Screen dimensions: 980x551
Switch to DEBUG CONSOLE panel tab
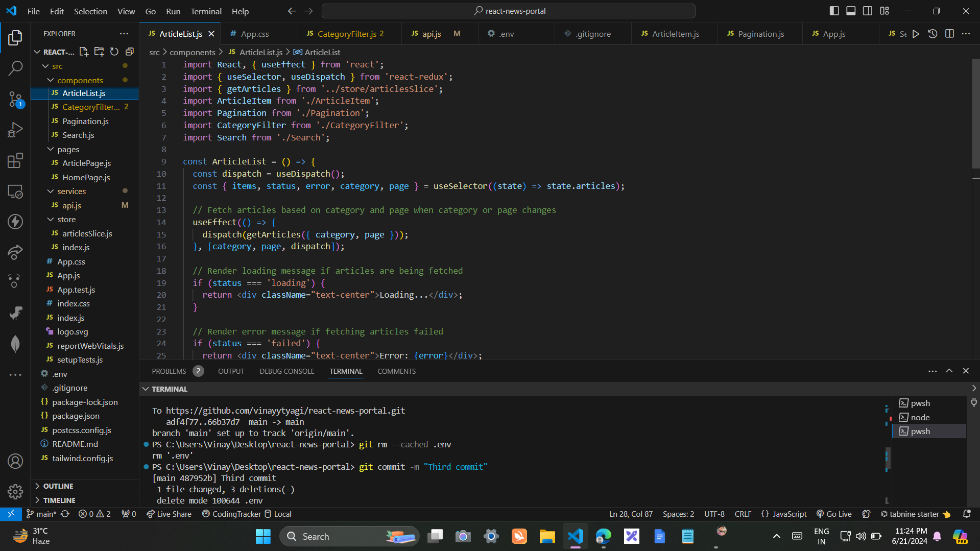tap(286, 371)
